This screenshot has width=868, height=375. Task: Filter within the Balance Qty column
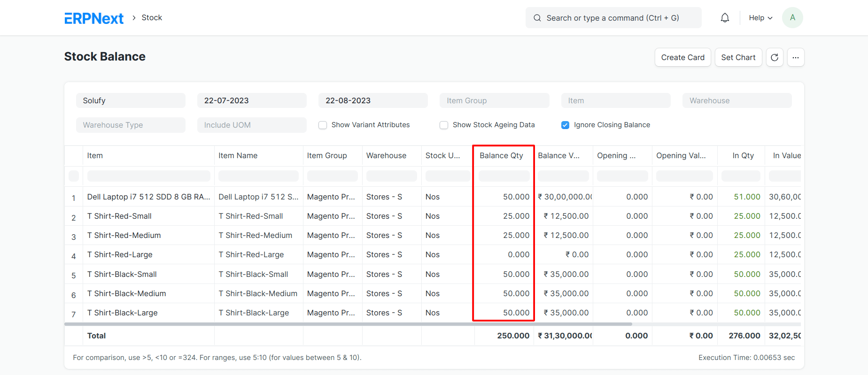click(504, 176)
